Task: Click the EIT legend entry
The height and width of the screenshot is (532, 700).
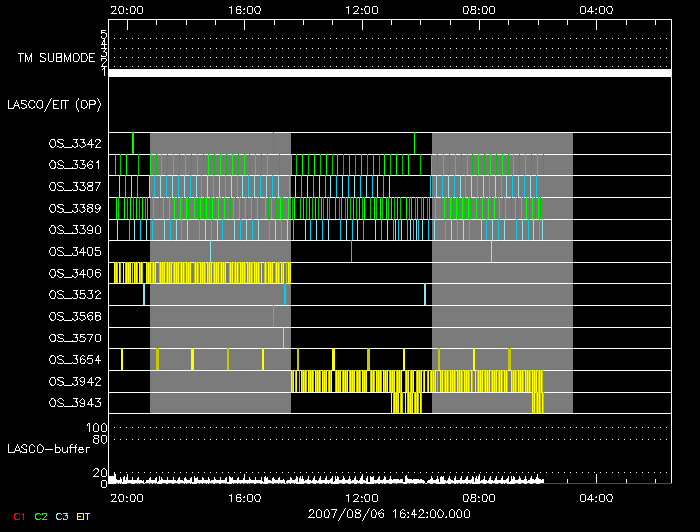Action: point(84,515)
